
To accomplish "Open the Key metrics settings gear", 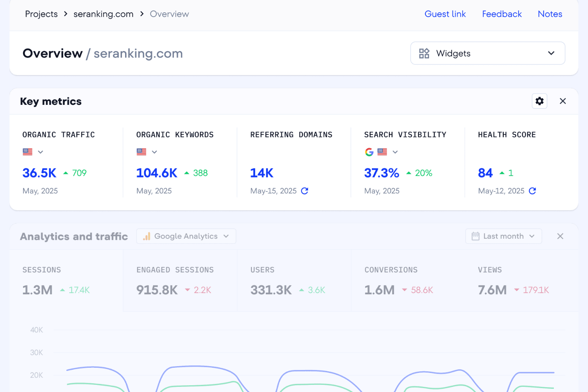I will pyautogui.click(x=539, y=101).
